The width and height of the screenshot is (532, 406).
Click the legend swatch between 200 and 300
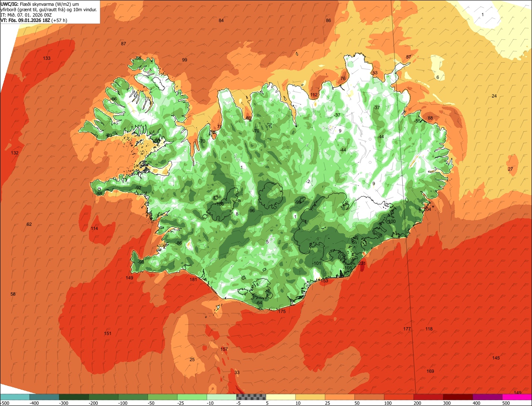[x=428, y=397]
